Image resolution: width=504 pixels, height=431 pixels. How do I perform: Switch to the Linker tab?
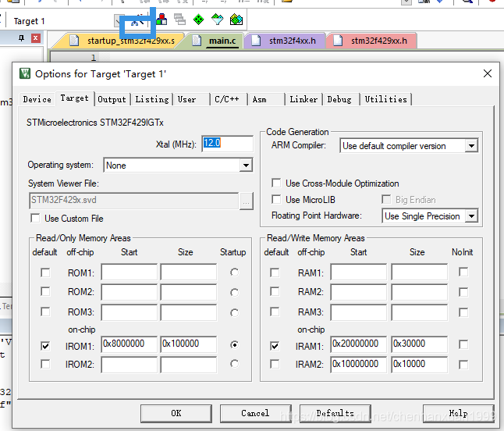click(x=303, y=99)
